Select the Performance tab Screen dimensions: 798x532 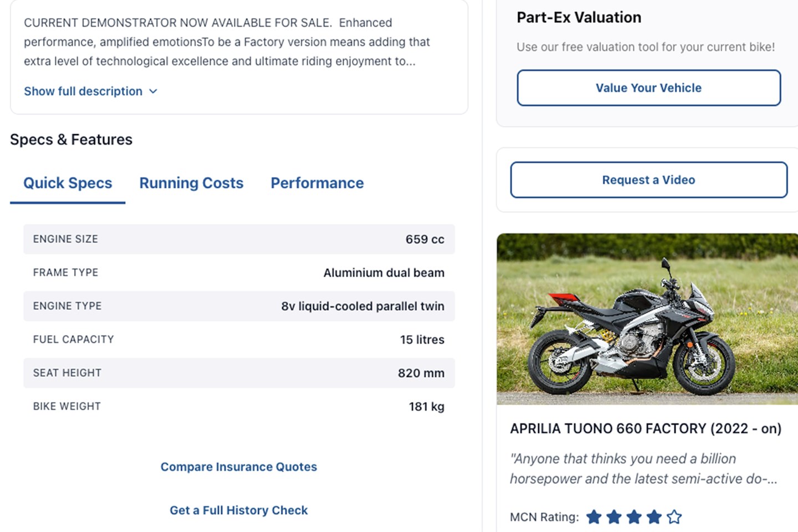317,183
